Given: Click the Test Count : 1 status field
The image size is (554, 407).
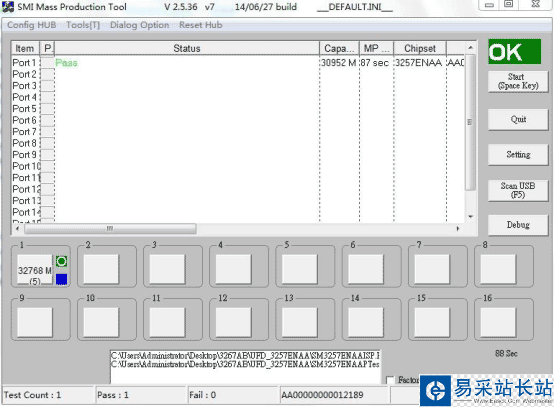Looking at the screenshot, I should tap(48, 395).
